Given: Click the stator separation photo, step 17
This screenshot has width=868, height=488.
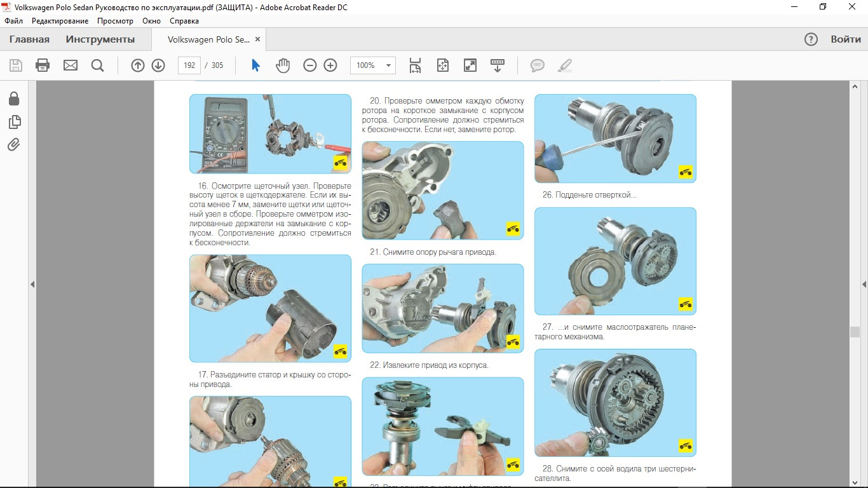Looking at the screenshot, I should click(270, 309).
